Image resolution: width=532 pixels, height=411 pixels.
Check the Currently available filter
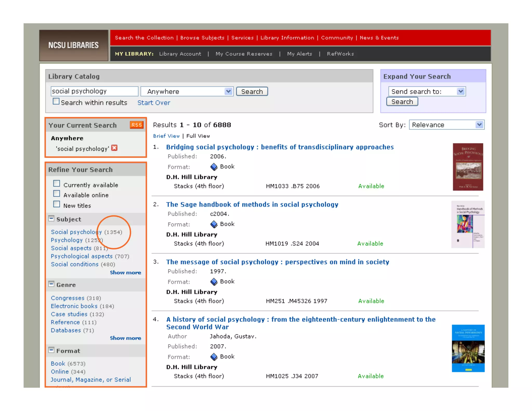pos(57,184)
